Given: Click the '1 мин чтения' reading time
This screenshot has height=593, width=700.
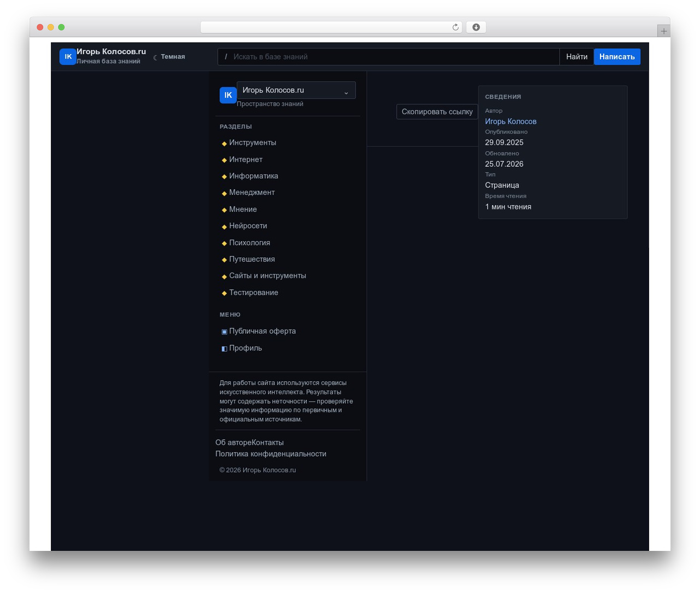Looking at the screenshot, I should [508, 207].
